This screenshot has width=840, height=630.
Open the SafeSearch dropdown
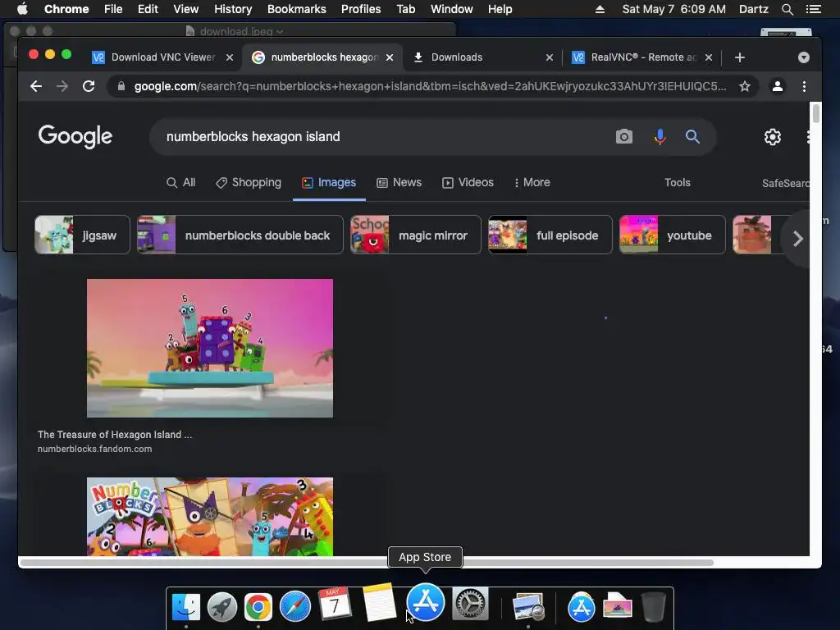click(x=785, y=183)
